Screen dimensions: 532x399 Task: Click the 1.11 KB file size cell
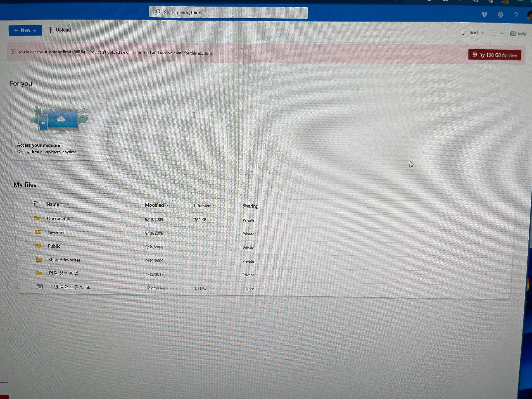pos(200,288)
